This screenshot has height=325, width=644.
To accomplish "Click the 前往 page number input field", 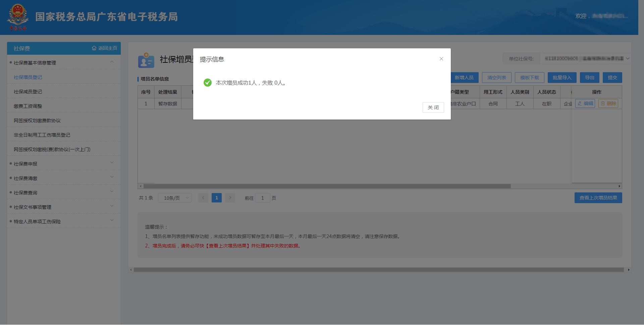I will point(262,198).
